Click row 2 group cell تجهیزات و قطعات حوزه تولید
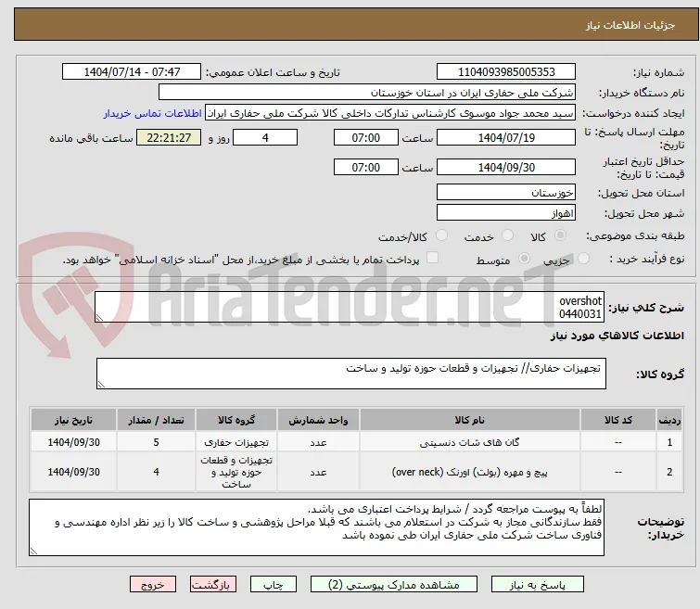The image size is (700, 609). (x=236, y=472)
